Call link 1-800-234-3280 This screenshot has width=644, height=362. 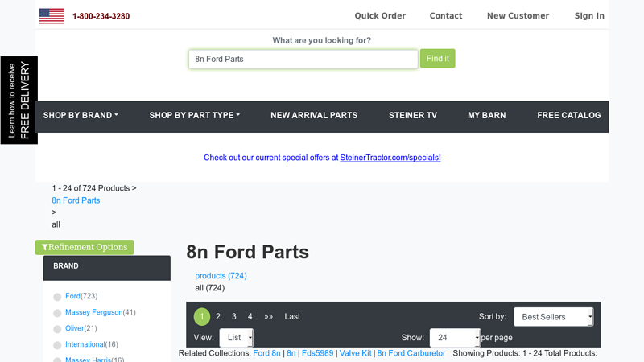[101, 16]
